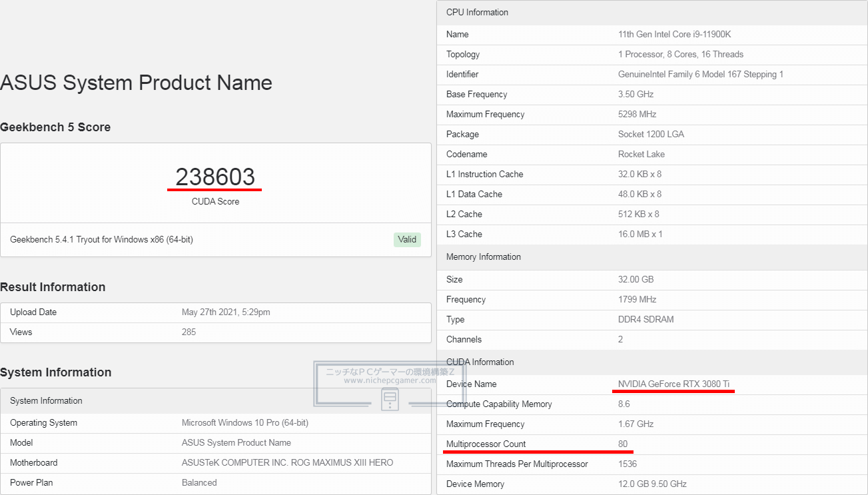This screenshot has height=495, width=868.
Task: Select the CUDA maximum frequency value '1.67 GHz'
Action: (636, 424)
